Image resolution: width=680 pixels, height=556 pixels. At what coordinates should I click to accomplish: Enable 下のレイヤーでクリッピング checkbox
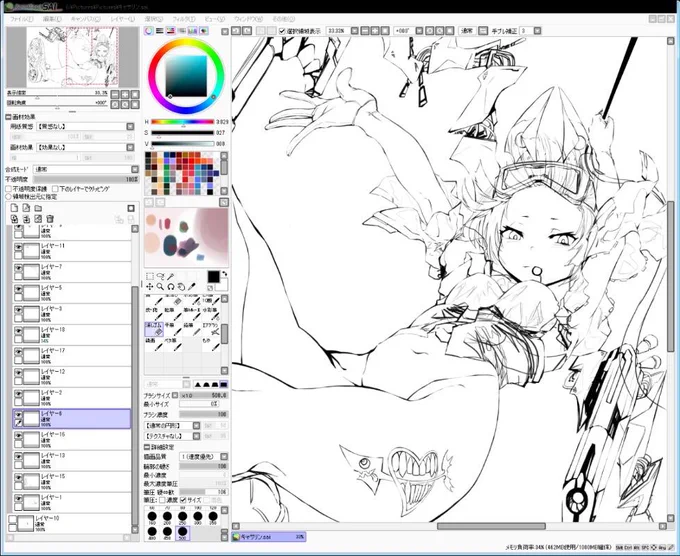pyautogui.click(x=55, y=189)
